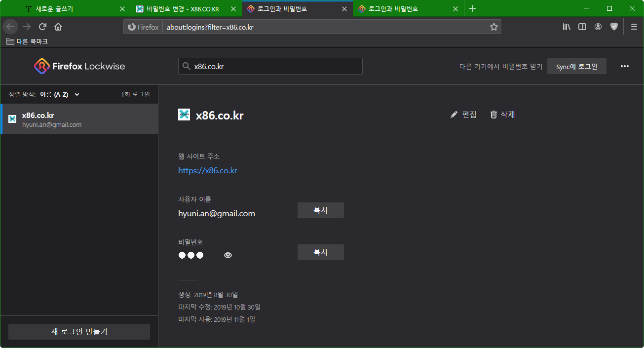This screenshot has height=348, width=644.
Task: Open the https://x86.co.kr link
Action: 208,170
